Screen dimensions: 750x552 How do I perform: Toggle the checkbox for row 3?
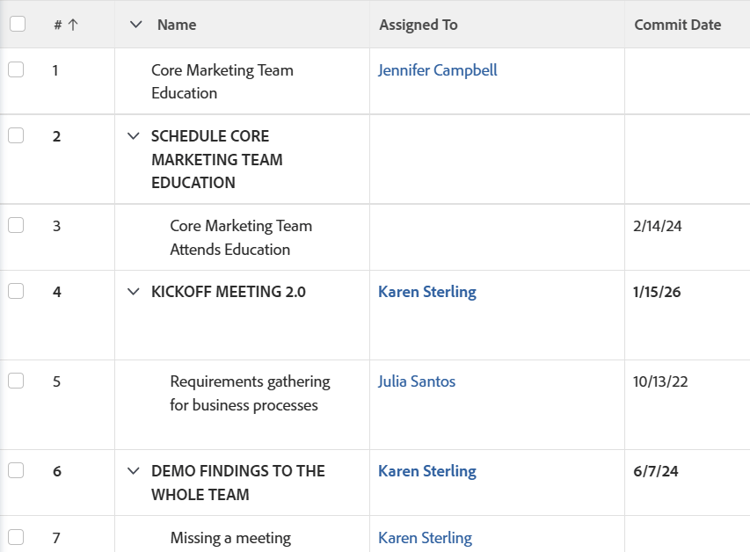[16, 226]
